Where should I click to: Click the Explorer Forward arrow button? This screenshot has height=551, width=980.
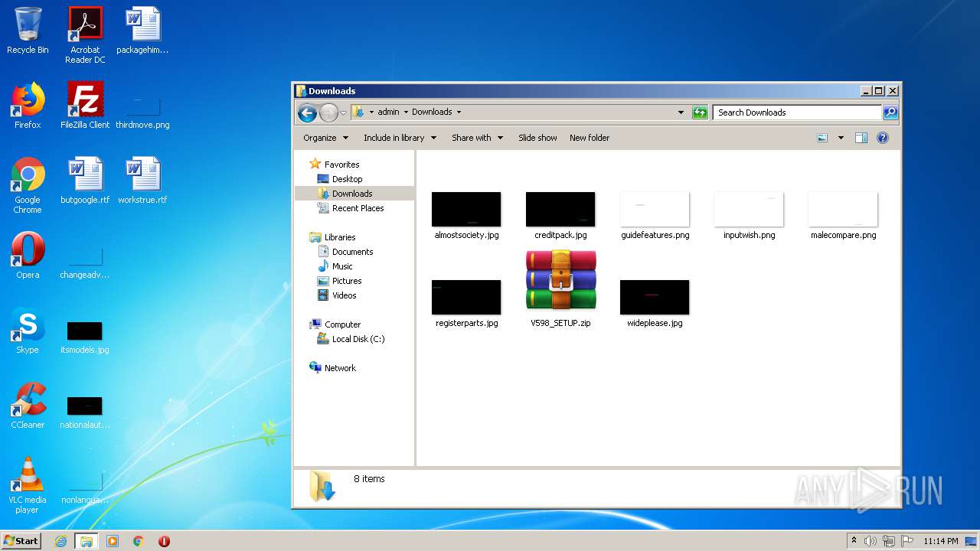click(328, 112)
